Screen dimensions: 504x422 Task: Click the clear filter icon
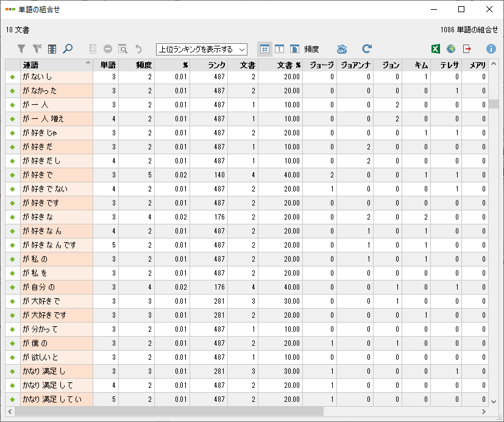37,49
